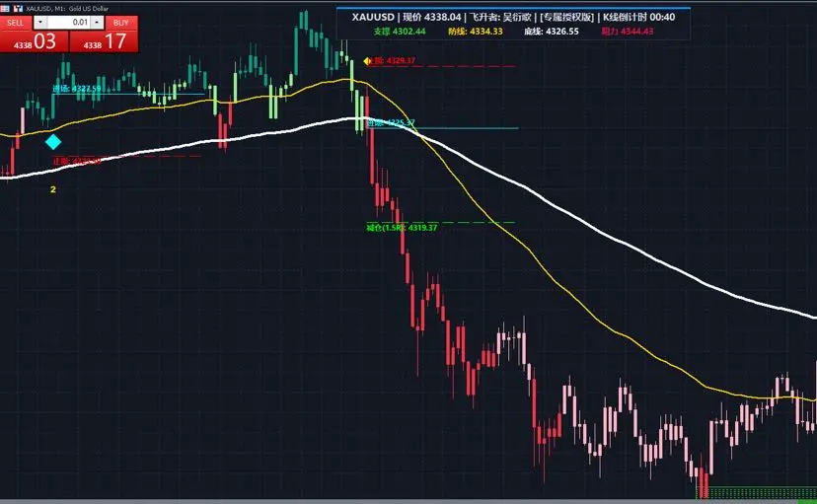Click the K-line countdown 00:40 text
This screenshot has width=817, height=504.
[638, 17]
